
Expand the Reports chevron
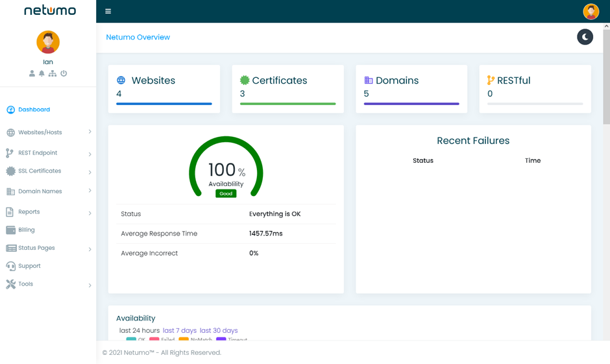90,213
